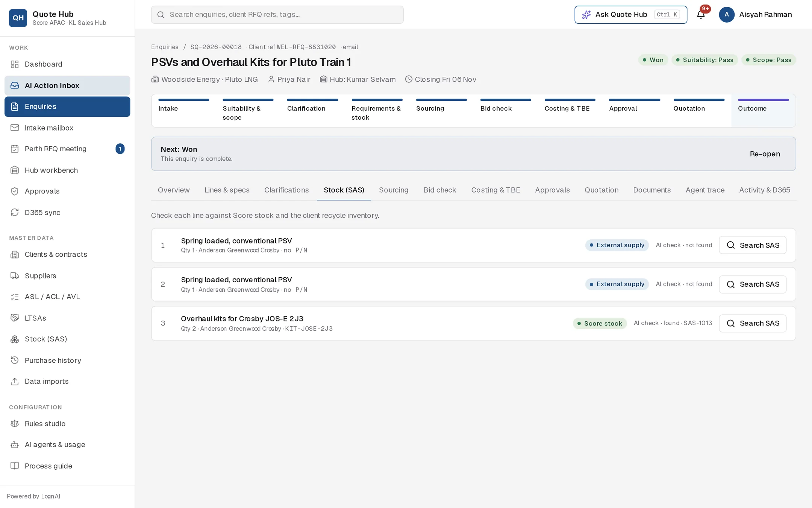This screenshot has height=508, width=812.
Task: Open Perth RFQ meeting calendar icon
Action: (x=15, y=149)
